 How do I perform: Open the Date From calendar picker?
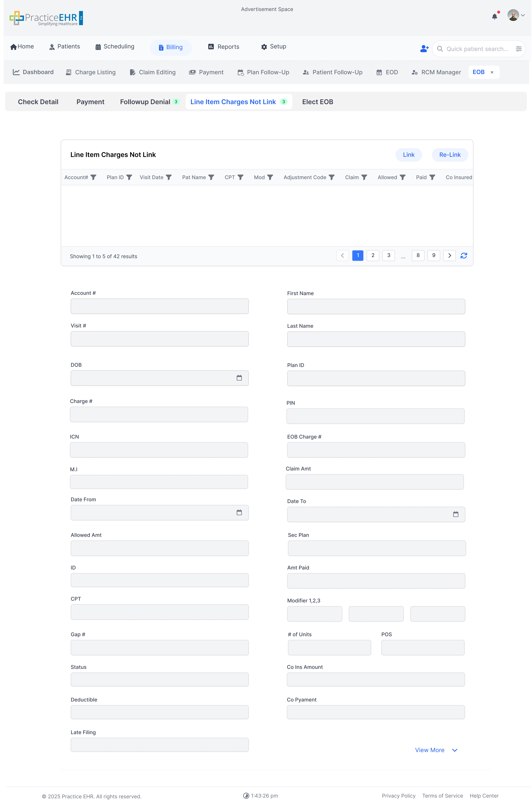click(239, 513)
